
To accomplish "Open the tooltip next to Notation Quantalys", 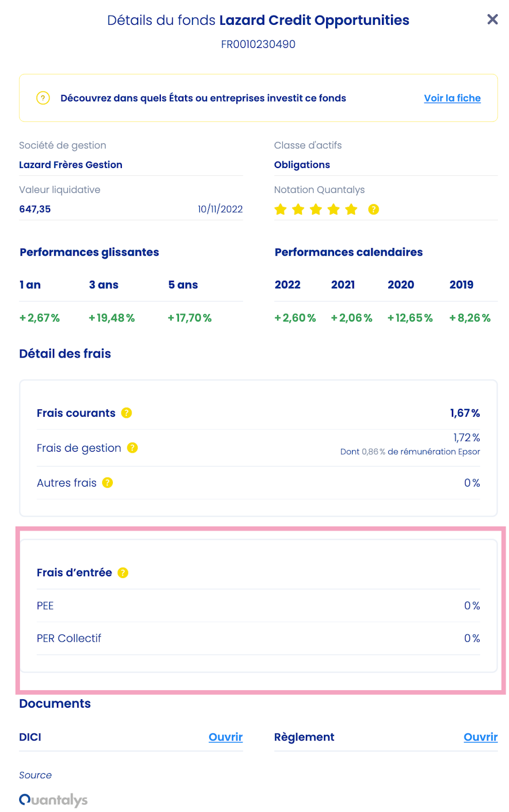I will pyautogui.click(x=373, y=209).
